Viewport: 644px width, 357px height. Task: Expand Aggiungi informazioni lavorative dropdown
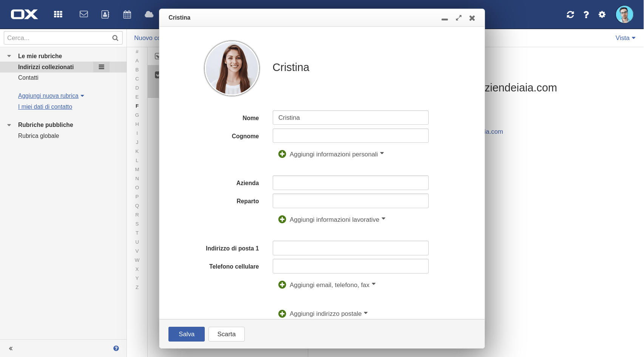click(x=337, y=219)
